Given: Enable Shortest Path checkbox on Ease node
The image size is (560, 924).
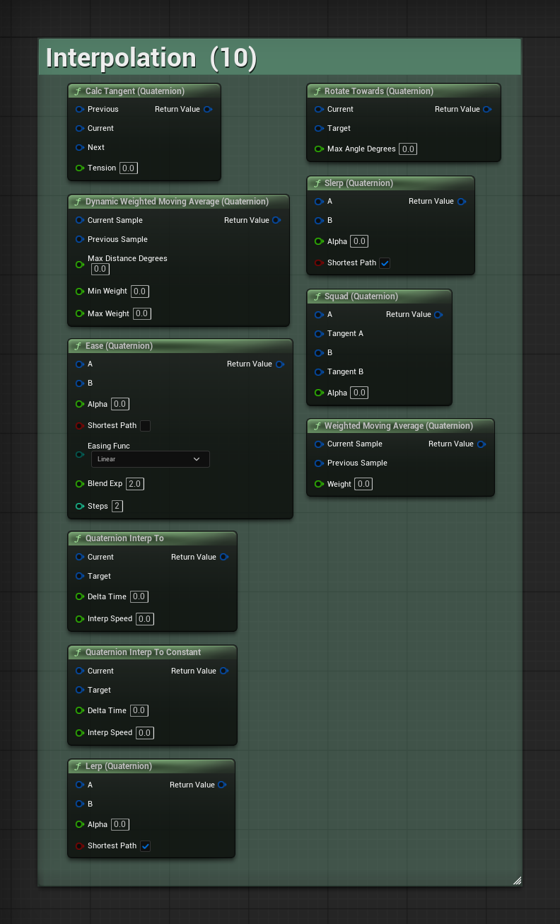Looking at the screenshot, I should [145, 426].
